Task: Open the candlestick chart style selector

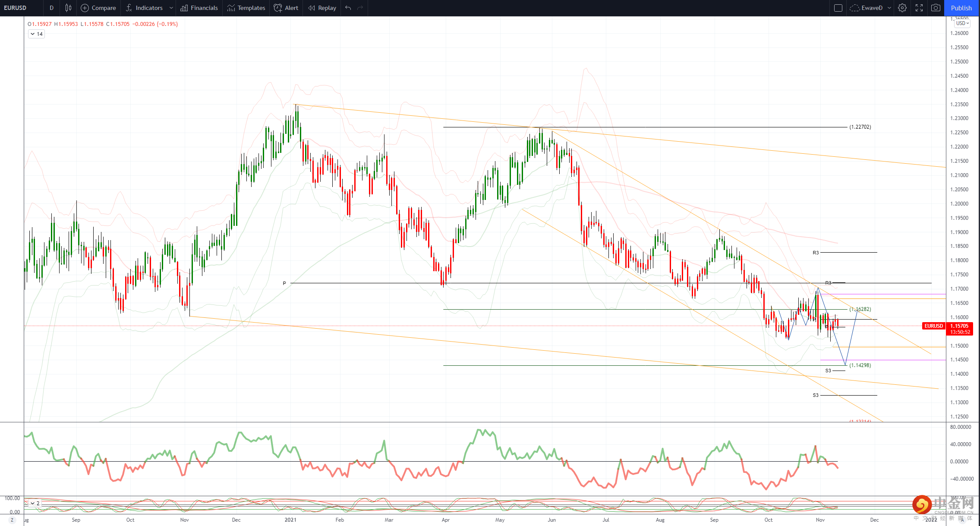Action: coord(68,8)
